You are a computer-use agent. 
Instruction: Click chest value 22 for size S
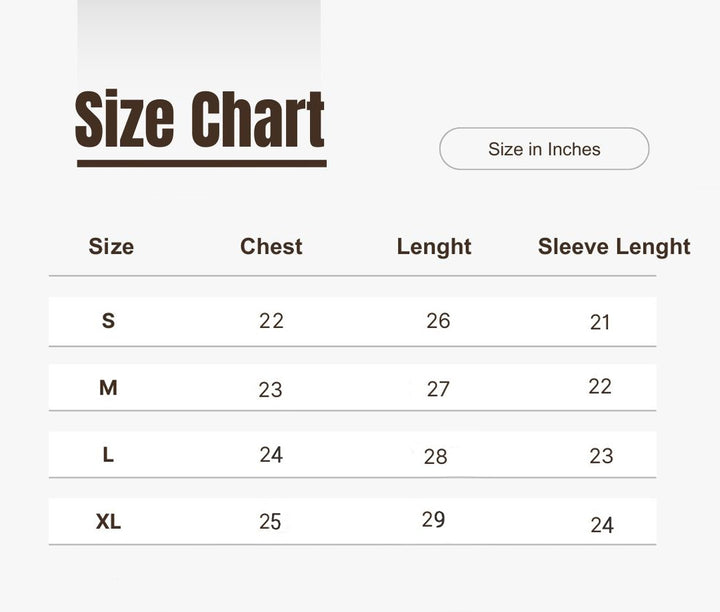click(x=271, y=321)
